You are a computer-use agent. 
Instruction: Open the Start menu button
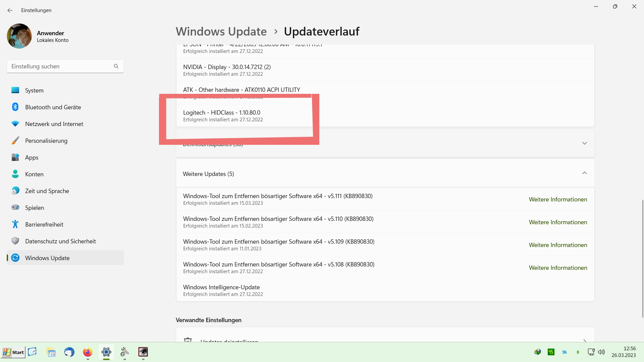coord(13,352)
